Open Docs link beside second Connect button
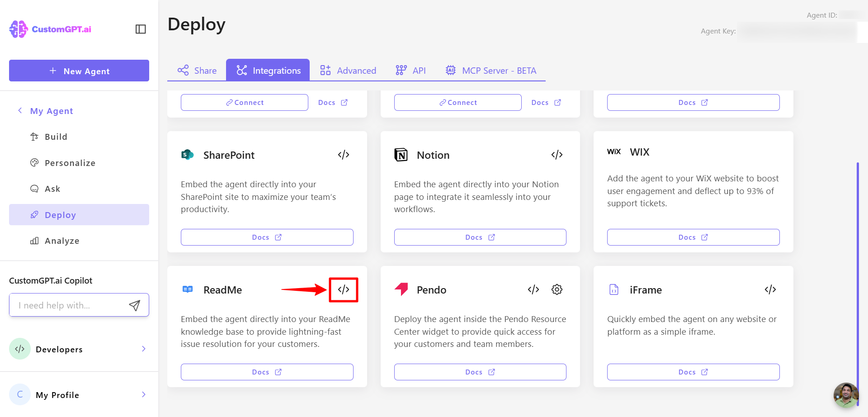The image size is (868, 417). [x=546, y=102]
